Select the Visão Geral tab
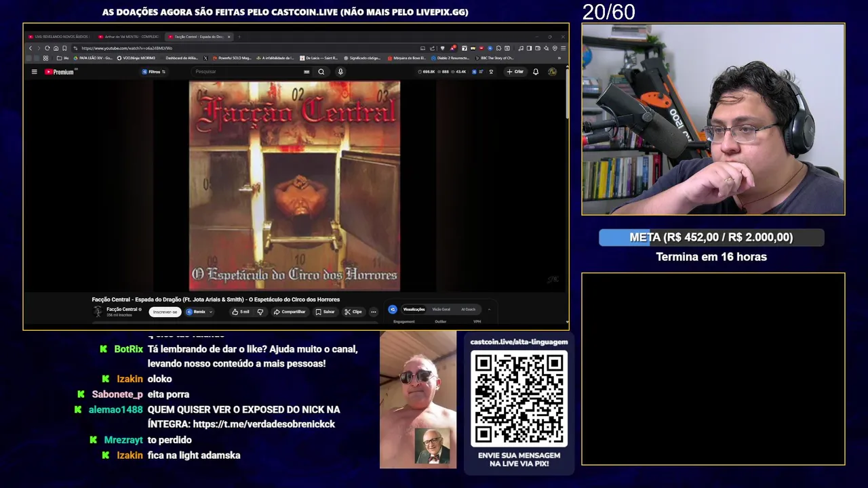 tap(441, 309)
